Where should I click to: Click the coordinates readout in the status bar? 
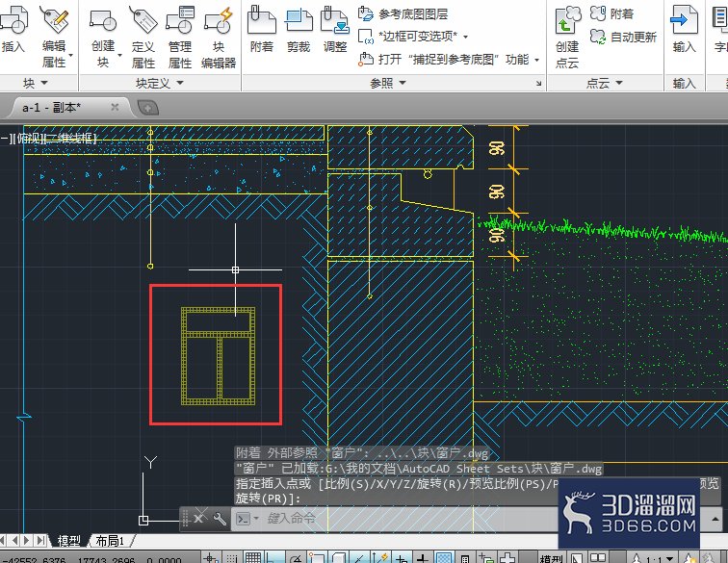point(91,560)
